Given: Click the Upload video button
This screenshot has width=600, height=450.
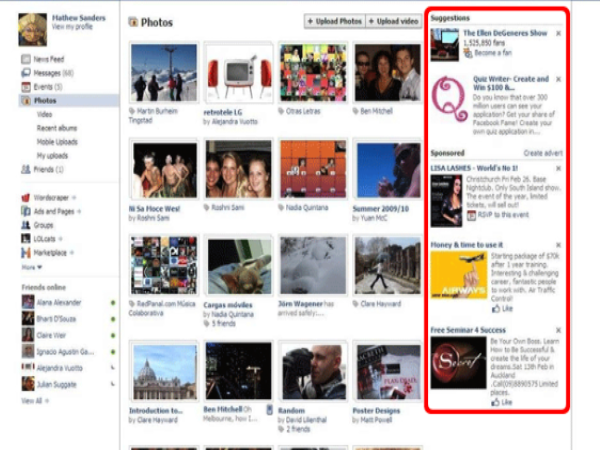Looking at the screenshot, I should [395, 21].
